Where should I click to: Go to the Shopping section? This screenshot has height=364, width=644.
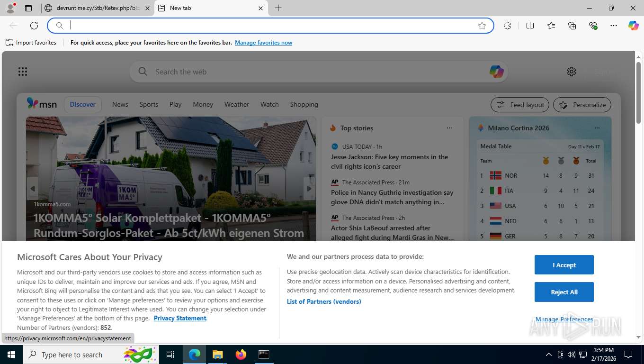[x=304, y=104]
